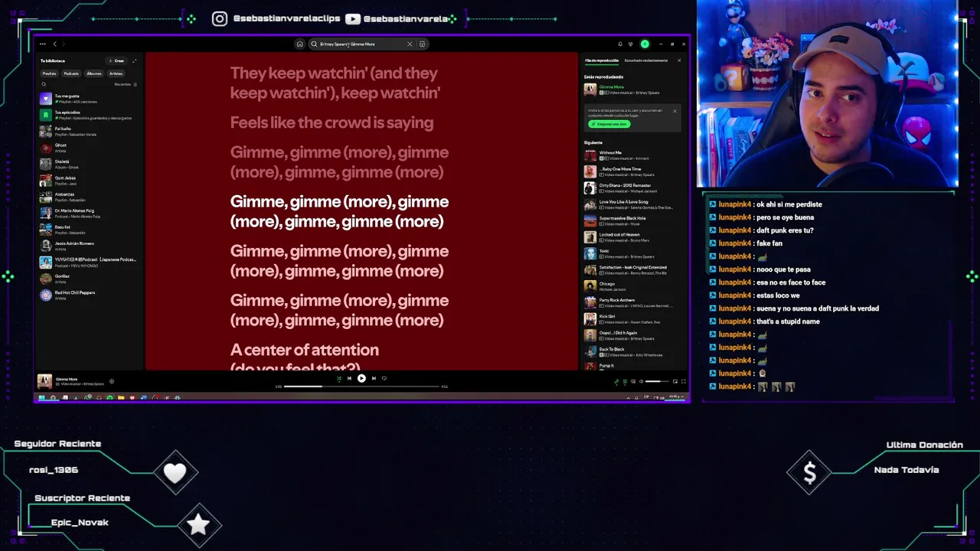Image resolution: width=980 pixels, height=551 pixels.
Task: Click Party Rock Anthem thumbnail in queue
Action: (590, 302)
